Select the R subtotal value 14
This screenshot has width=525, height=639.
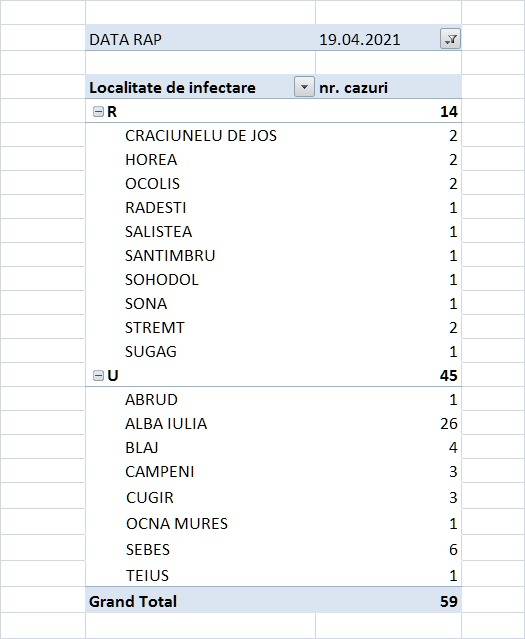click(449, 112)
